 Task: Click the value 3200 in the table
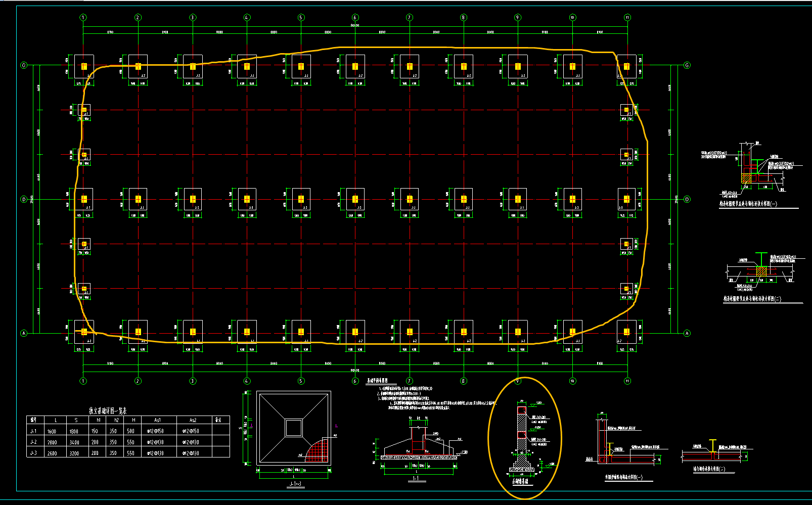pyautogui.click(x=74, y=453)
